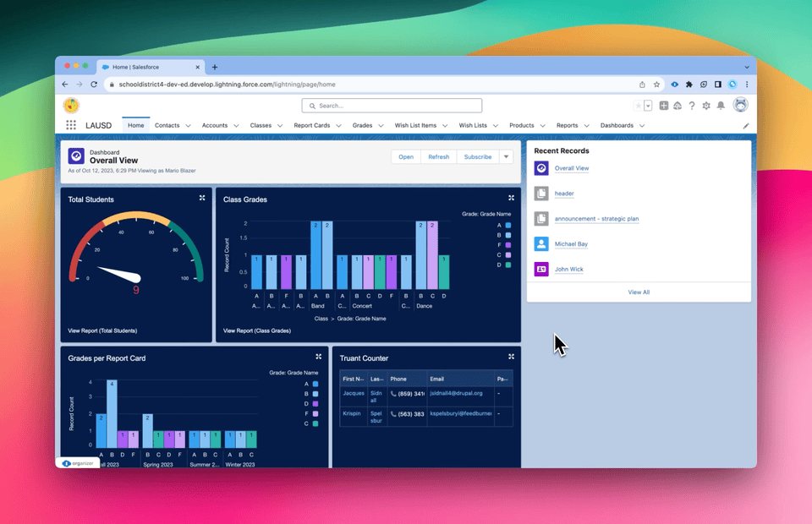812x524 pixels.
Task: Click the Class Grades legend D swatch
Action: pos(508,265)
